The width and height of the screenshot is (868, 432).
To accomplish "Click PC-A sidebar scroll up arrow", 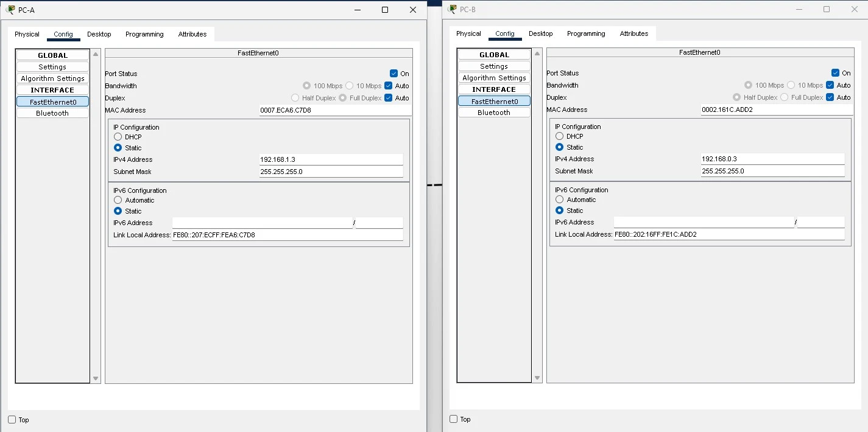I will [x=96, y=54].
